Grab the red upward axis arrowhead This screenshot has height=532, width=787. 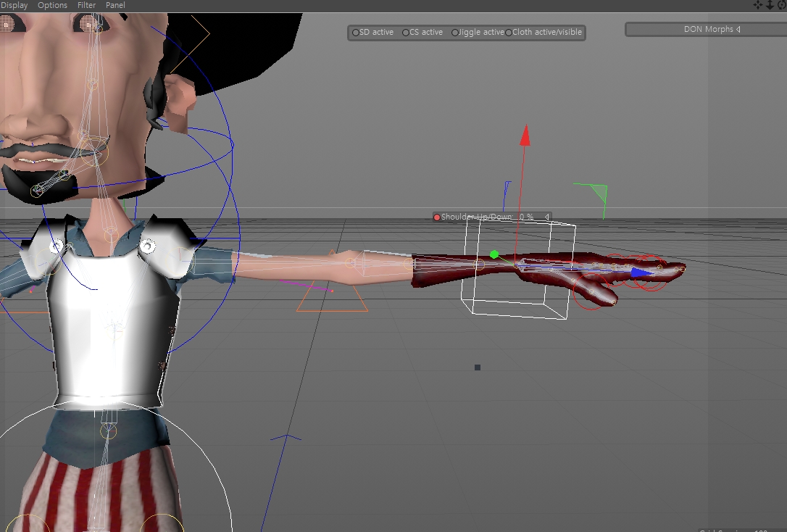525,135
